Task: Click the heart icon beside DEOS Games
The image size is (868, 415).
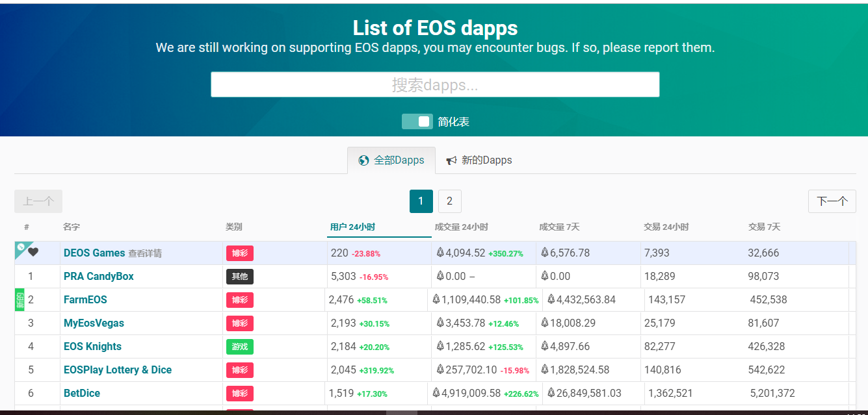Action: [x=33, y=253]
